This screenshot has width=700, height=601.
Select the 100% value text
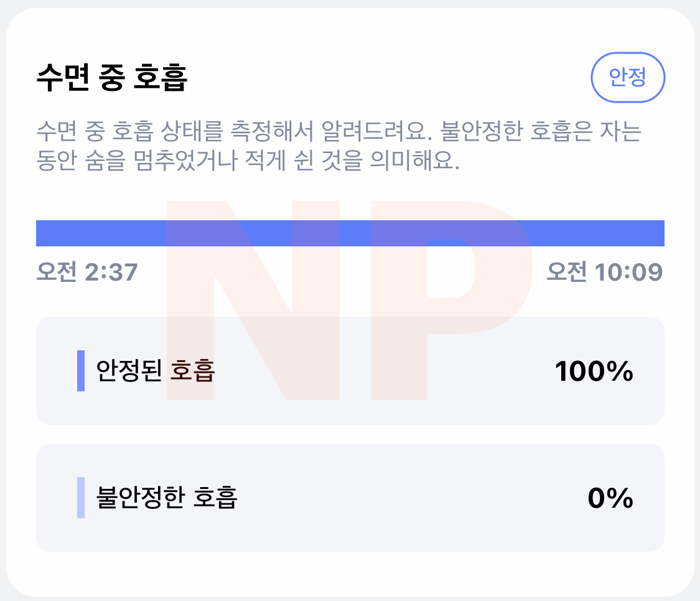coord(594,371)
